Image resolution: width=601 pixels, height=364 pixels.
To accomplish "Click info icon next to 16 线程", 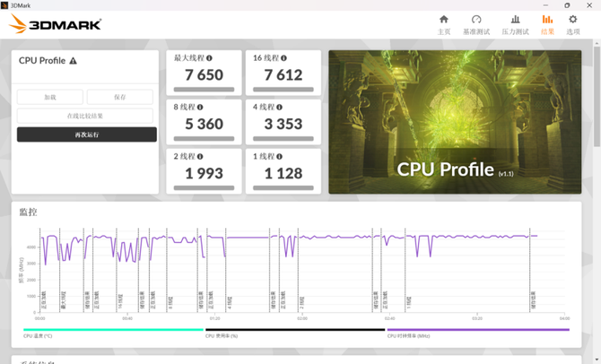I will pos(283,58).
